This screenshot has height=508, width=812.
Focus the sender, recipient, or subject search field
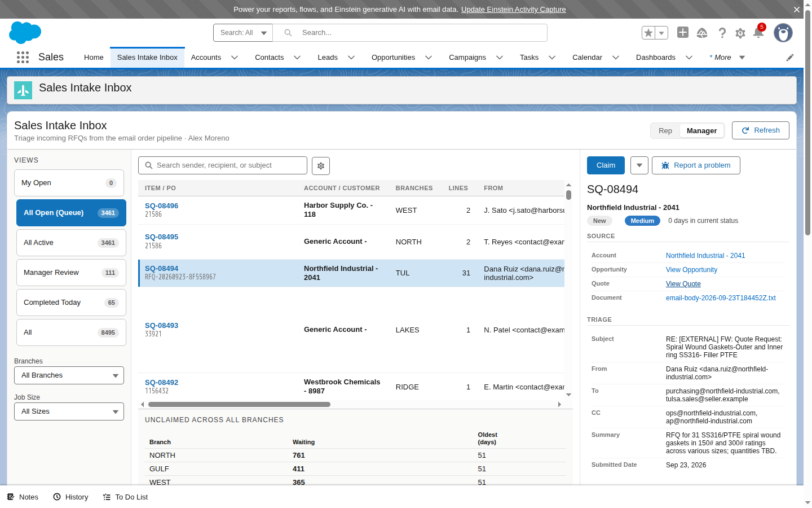click(223, 166)
